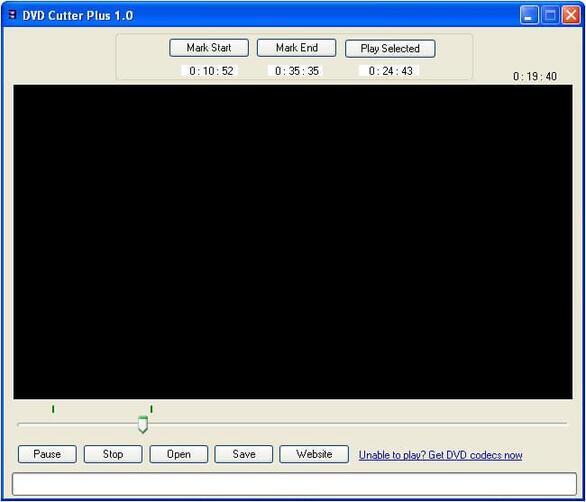Play the selected segment
586x502 pixels.
[390, 49]
